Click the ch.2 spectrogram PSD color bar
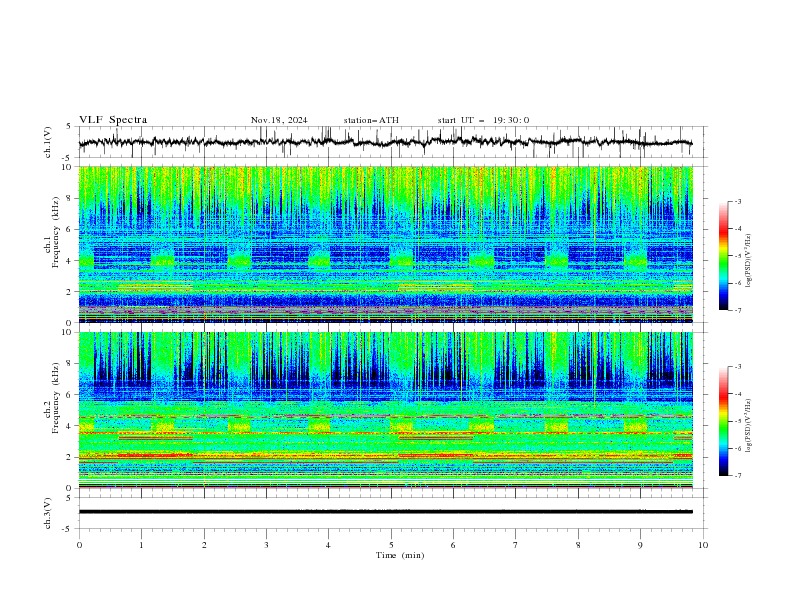This screenshot has width=792, height=612. pos(724,421)
